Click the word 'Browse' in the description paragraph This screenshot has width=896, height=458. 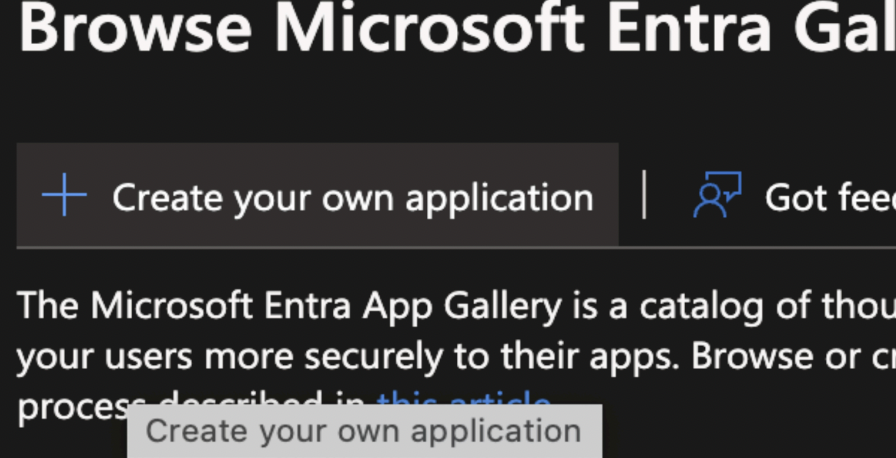750,355
